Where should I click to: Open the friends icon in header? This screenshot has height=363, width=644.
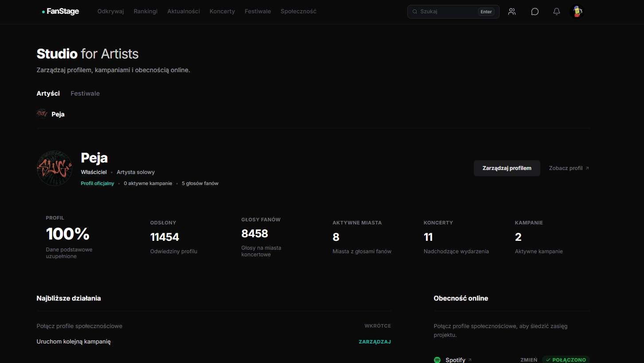512,12
